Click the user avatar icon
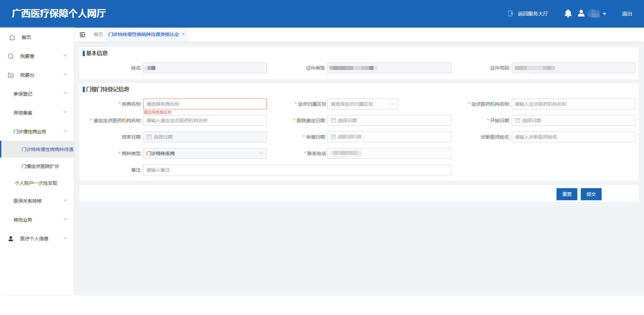This screenshot has height=315, width=644. [x=581, y=13]
